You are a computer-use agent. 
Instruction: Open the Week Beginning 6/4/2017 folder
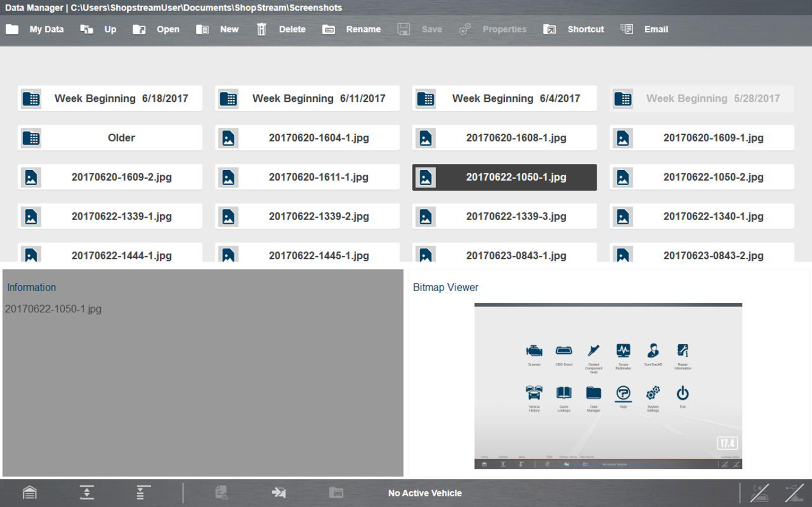click(x=504, y=99)
